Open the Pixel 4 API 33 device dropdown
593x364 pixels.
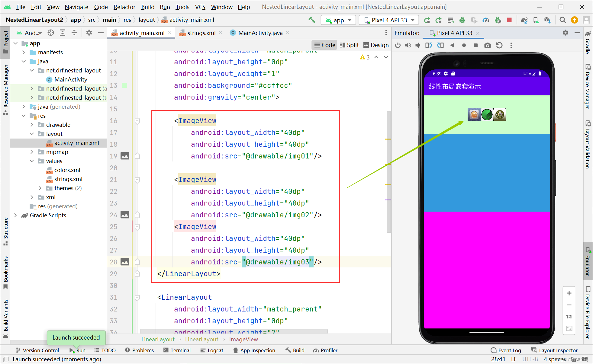pos(389,20)
